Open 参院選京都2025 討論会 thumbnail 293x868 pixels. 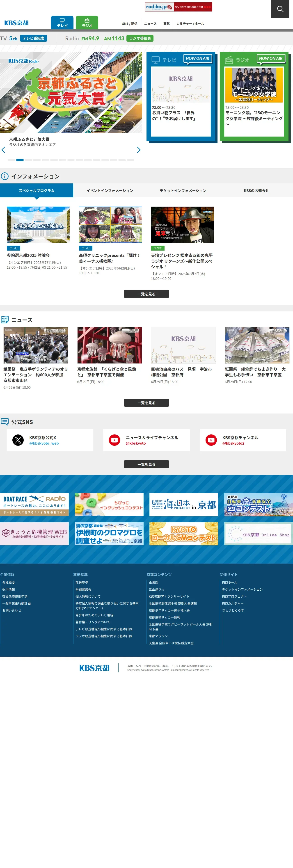(x=39, y=225)
